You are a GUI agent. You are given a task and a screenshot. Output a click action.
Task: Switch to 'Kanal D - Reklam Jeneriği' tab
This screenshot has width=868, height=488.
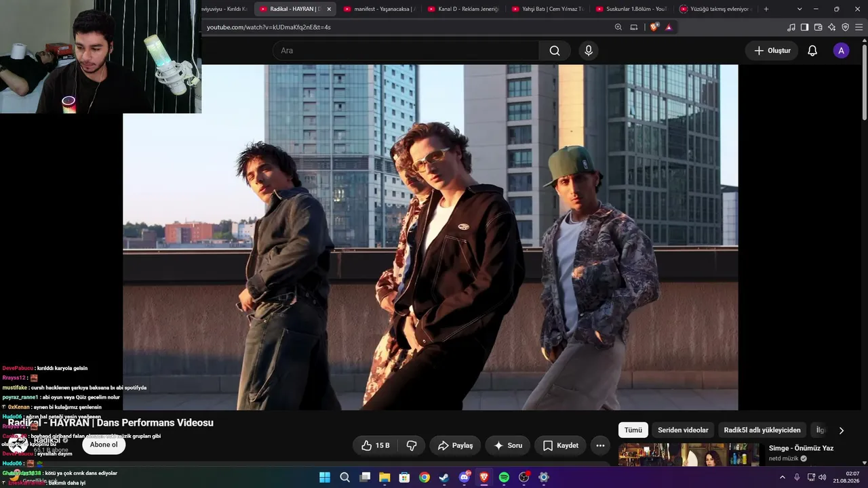tap(463, 9)
